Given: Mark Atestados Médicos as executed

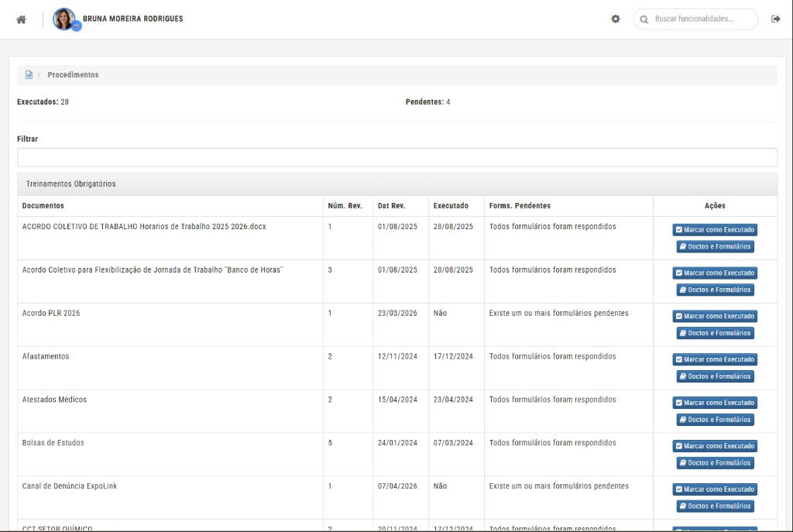Looking at the screenshot, I should click(x=715, y=403).
